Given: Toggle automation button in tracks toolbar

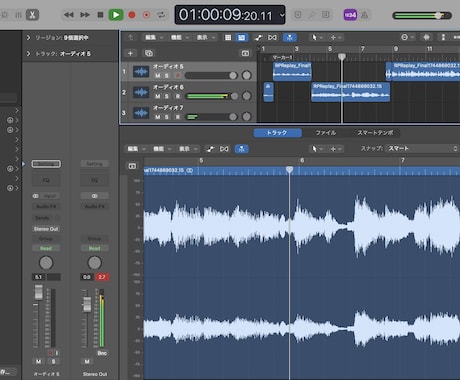Looking at the screenshot, I should click(258, 37).
